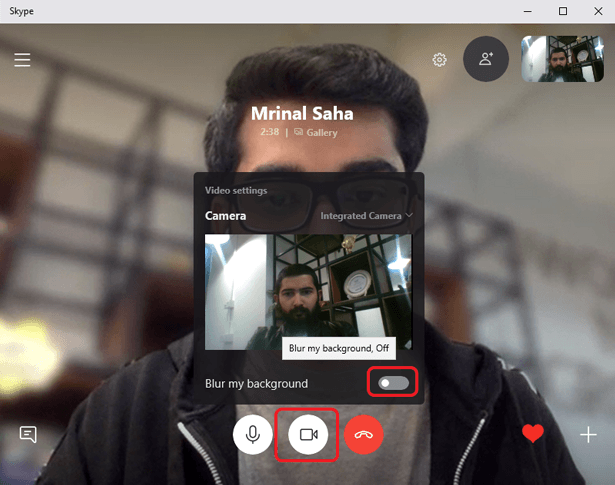
Task: Turn off the video camera button
Action: (x=308, y=434)
